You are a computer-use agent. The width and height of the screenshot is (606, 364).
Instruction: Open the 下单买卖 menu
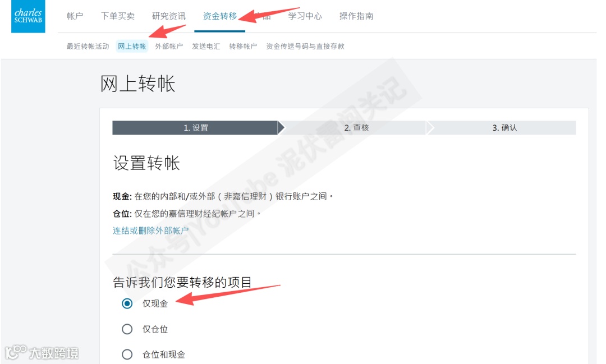point(118,16)
